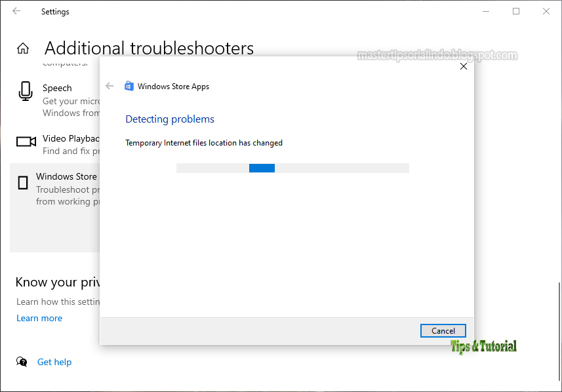The height and width of the screenshot is (392, 562).
Task: Click the Speech microphone icon
Action: 26,91
